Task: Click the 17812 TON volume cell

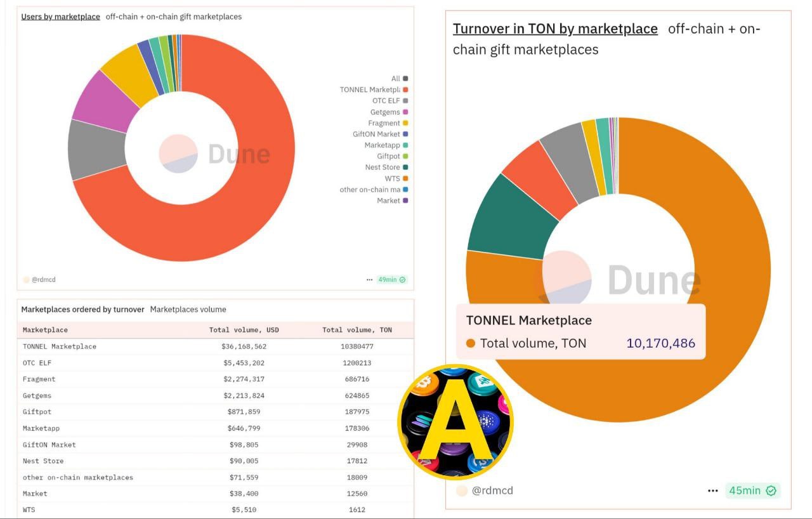Action: pos(357,461)
